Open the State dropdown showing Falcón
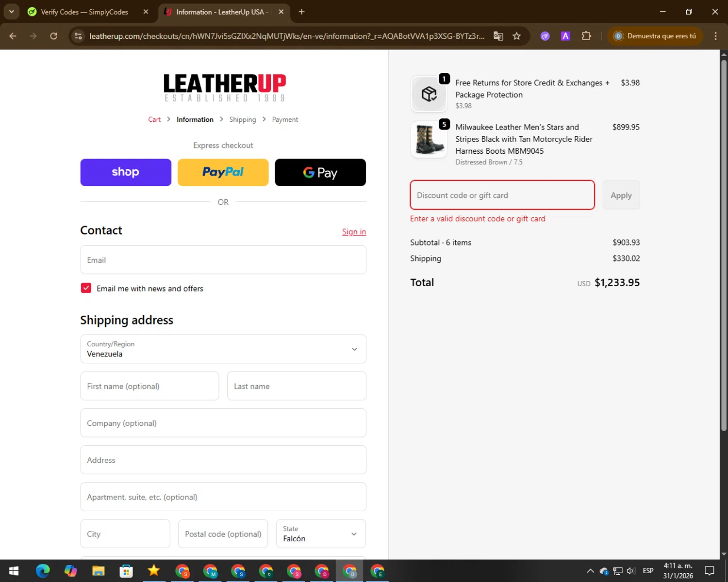The image size is (728, 582). click(321, 534)
